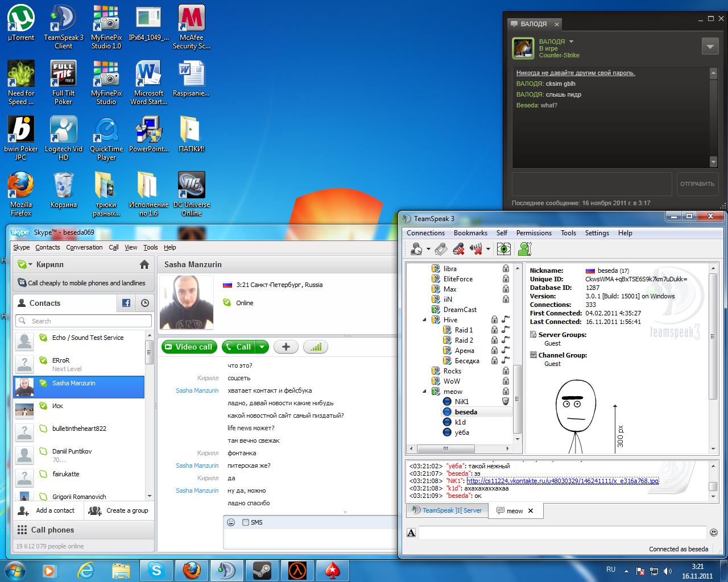Open speaker mute dropdown arrow in TeamSpeak
Viewport: 728px width, 582px height.
click(x=488, y=249)
